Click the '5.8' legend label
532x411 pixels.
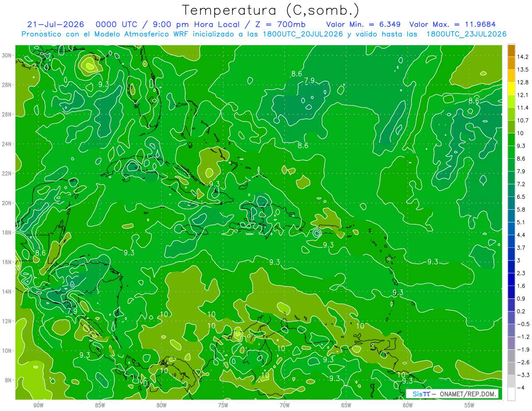(521, 209)
